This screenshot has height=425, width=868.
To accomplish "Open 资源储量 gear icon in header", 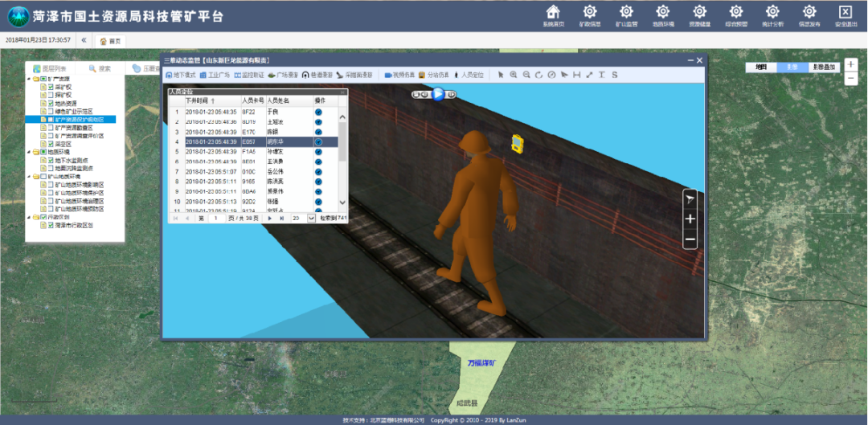I will tap(699, 11).
